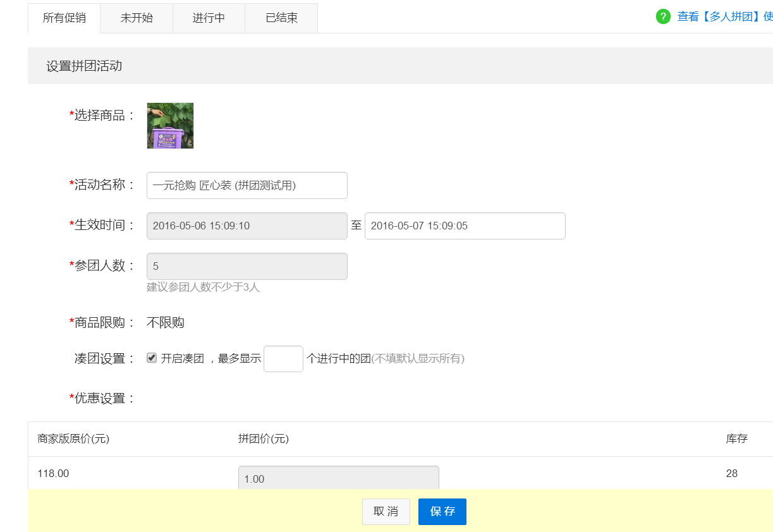Screen dimensions: 773x532
Task: Open the 未开始 tab
Action: [137, 18]
